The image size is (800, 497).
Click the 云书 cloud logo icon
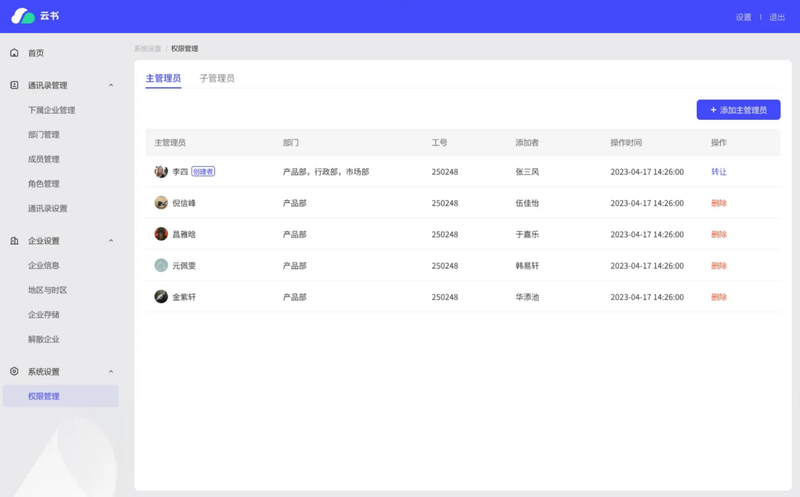(23, 16)
